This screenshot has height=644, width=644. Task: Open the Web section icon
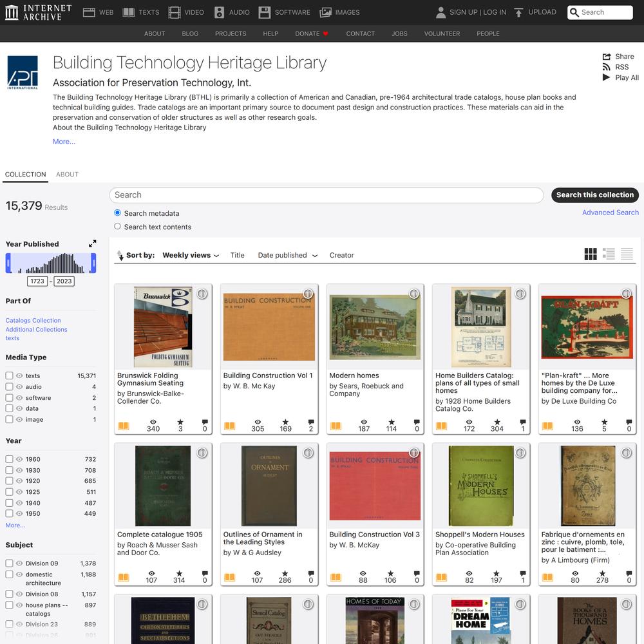tap(89, 12)
